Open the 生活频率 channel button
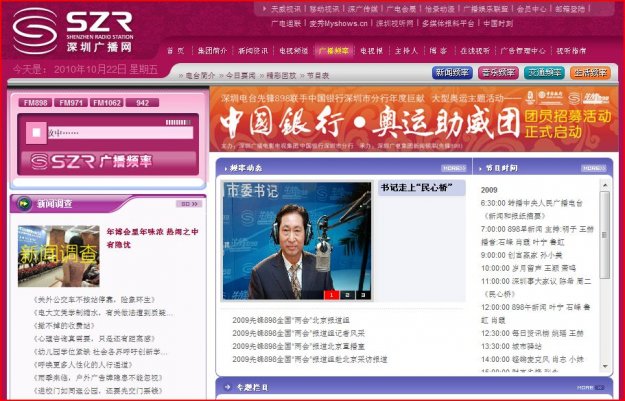 pyautogui.click(x=590, y=73)
